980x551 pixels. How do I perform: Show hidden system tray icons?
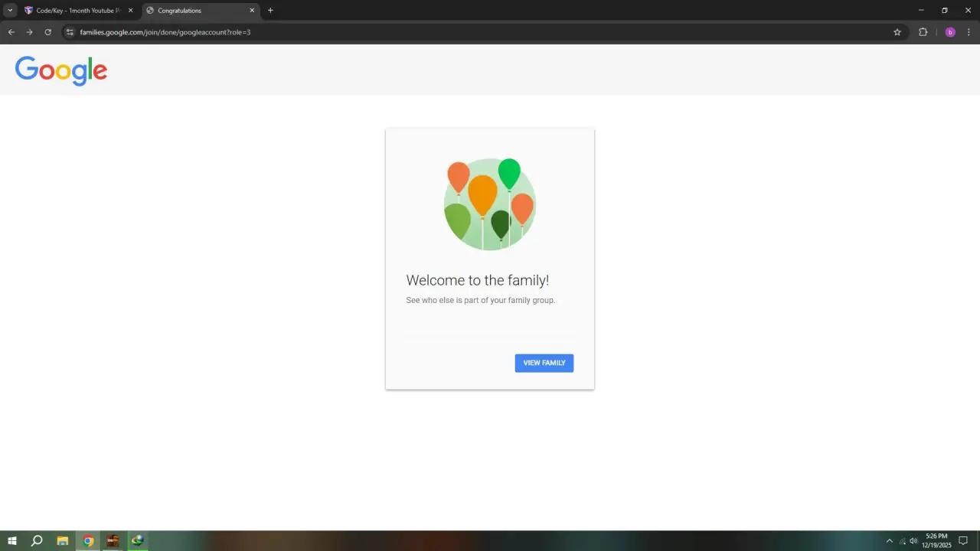point(889,541)
